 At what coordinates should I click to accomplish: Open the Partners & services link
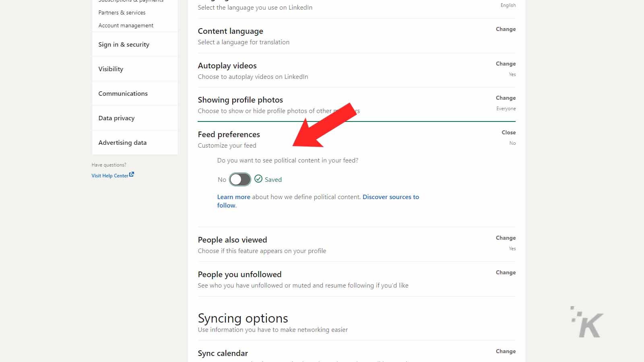coord(122,12)
